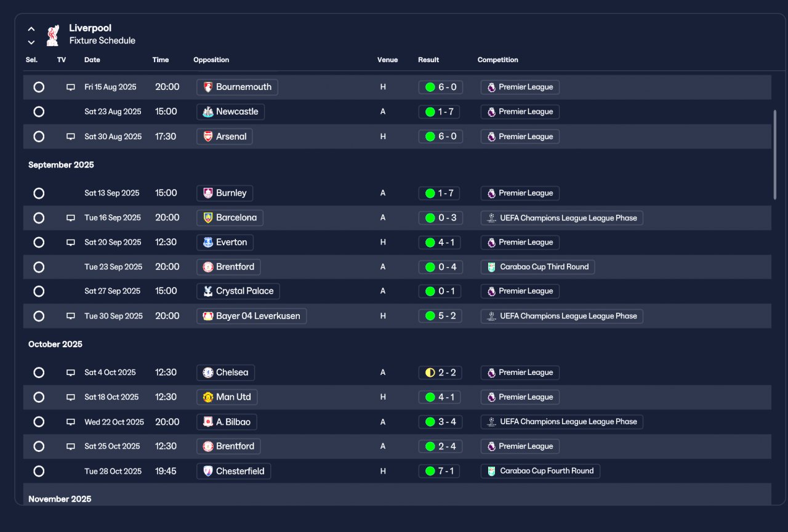Click the October 2025 month heading
Viewport: 788px width, 532px height.
pos(55,344)
